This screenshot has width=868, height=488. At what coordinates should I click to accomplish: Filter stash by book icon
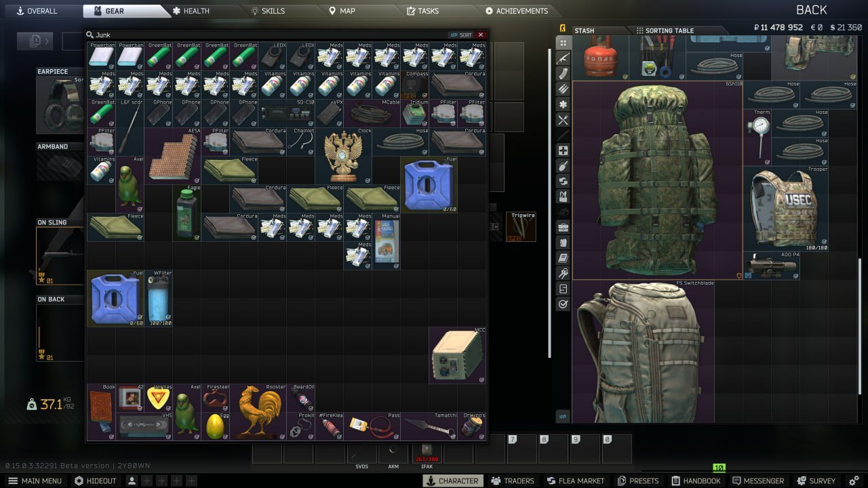coord(563,258)
